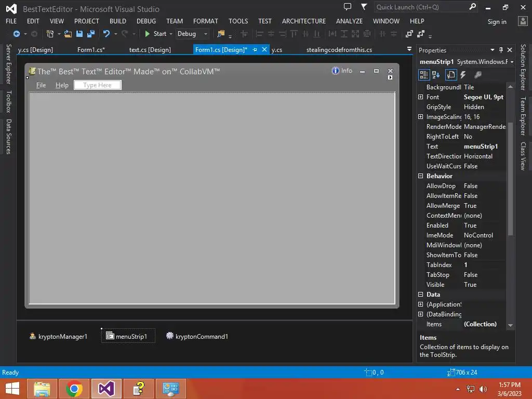Click the Help item on the designed form
This screenshot has height=399, width=532.
(x=62, y=85)
